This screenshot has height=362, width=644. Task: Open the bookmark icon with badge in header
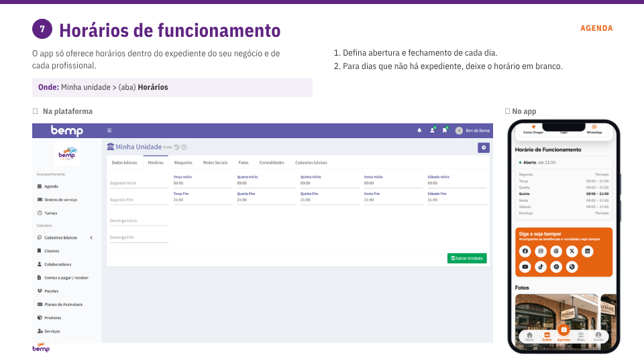pos(445,130)
